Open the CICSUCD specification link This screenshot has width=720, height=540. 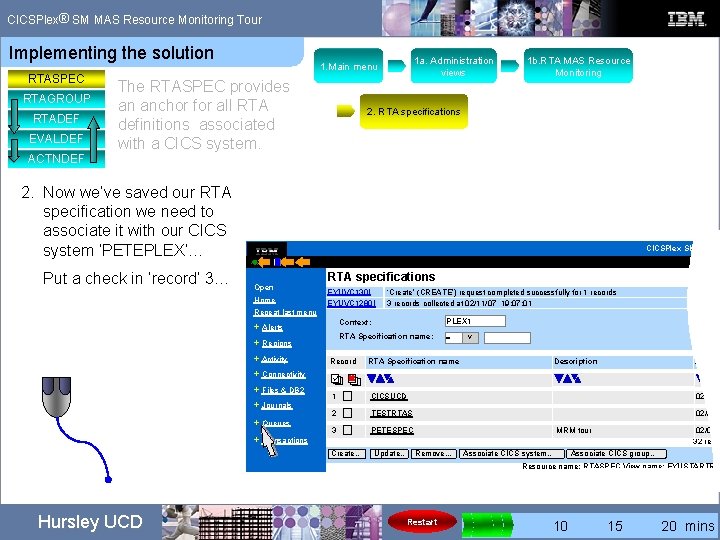[x=389, y=396]
